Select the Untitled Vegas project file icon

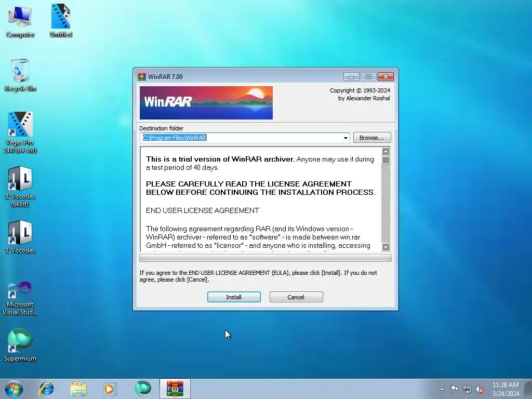61,20
